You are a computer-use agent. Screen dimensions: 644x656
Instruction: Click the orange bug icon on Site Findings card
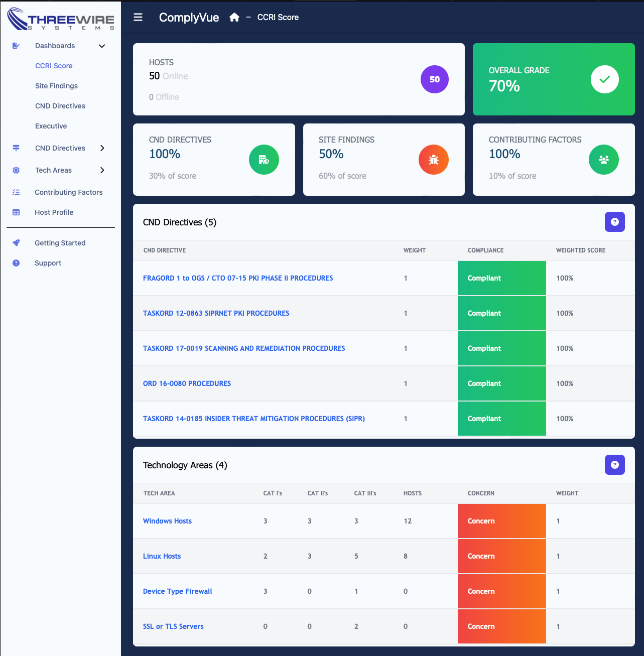[x=433, y=160]
